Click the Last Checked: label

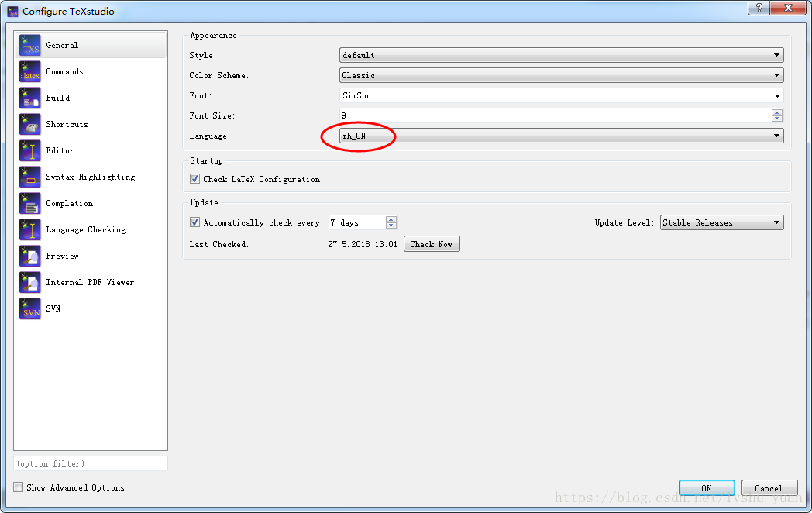tap(219, 244)
